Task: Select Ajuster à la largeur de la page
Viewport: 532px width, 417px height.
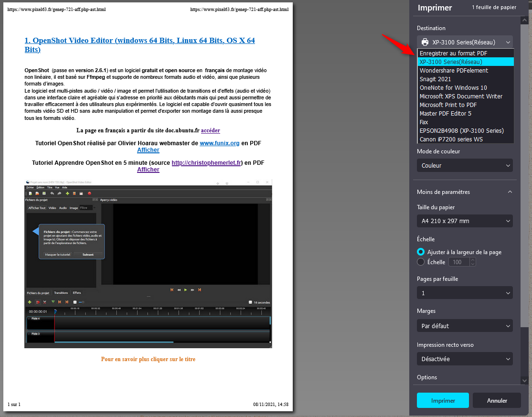Action: (x=421, y=252)
